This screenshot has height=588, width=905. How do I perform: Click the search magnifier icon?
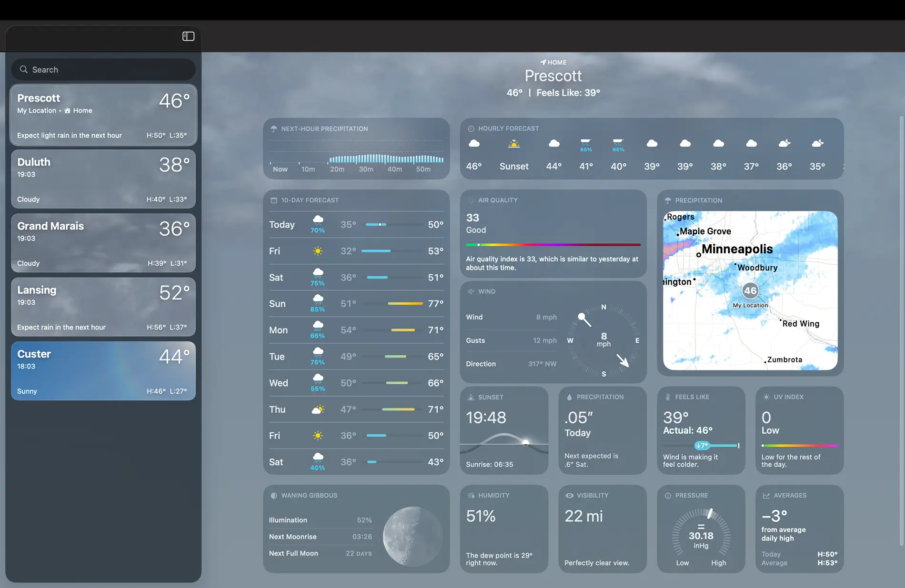[x=23, y=70]
